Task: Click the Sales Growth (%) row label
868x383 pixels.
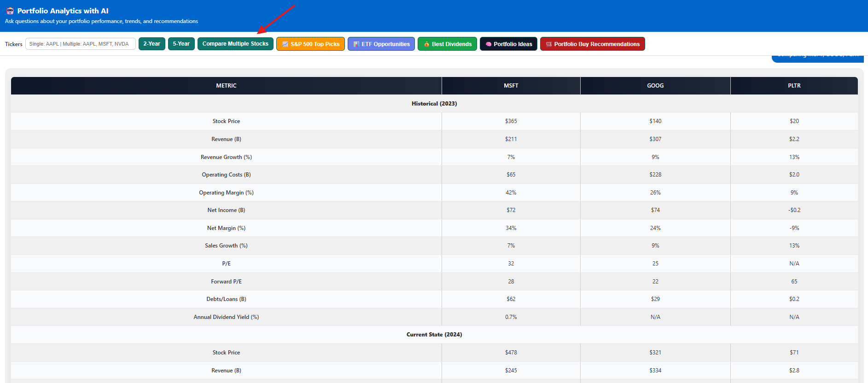Action: coord(226,246)
